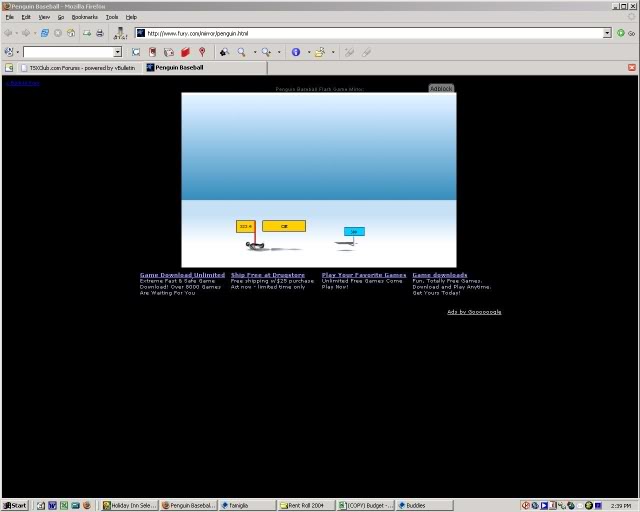
Task: Click the toolbar icon left of the address bar
Action: click(120, 33)
